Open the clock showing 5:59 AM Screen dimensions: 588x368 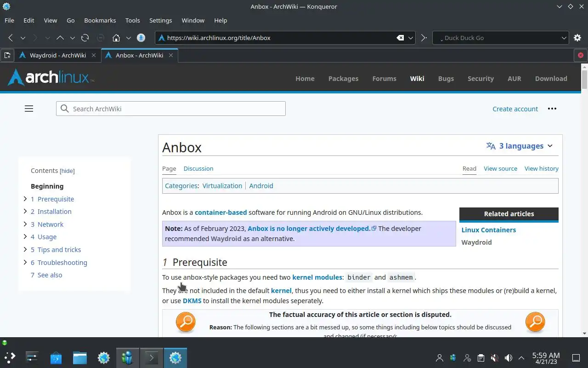546,358
